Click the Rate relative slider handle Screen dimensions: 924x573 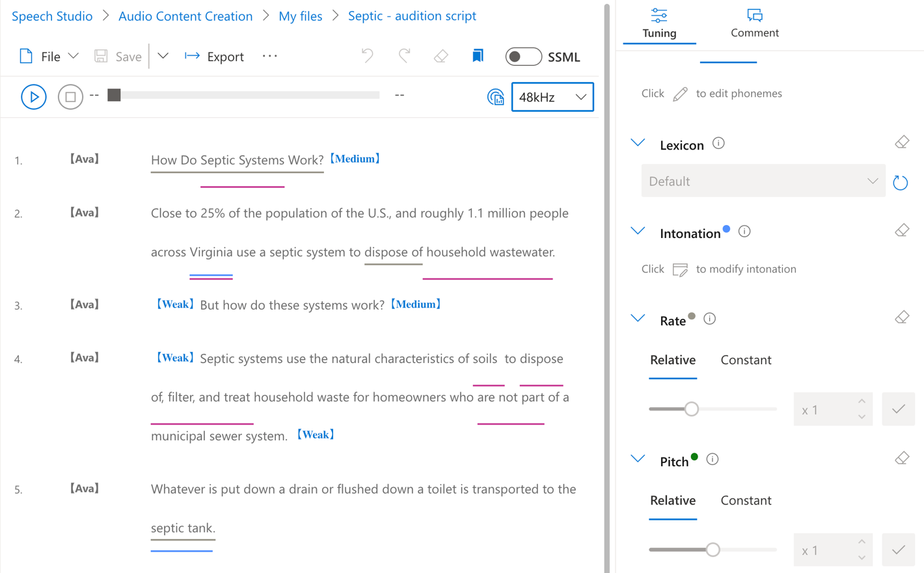(x=692, y=409)
